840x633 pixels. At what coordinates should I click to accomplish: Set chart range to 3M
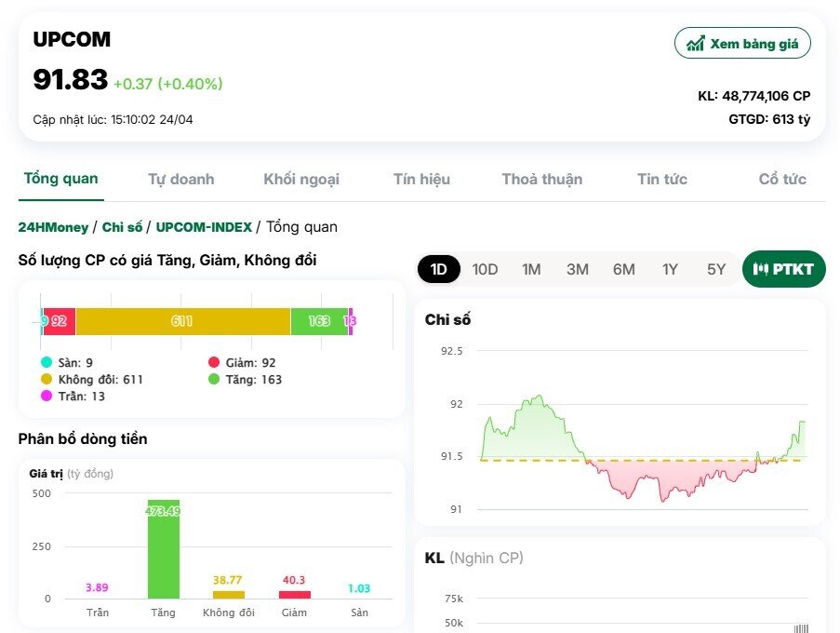(578, 269)
